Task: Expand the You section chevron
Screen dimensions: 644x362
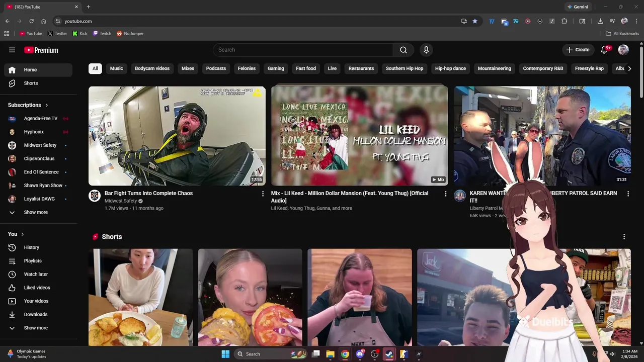Action: (x=23, y=234)
